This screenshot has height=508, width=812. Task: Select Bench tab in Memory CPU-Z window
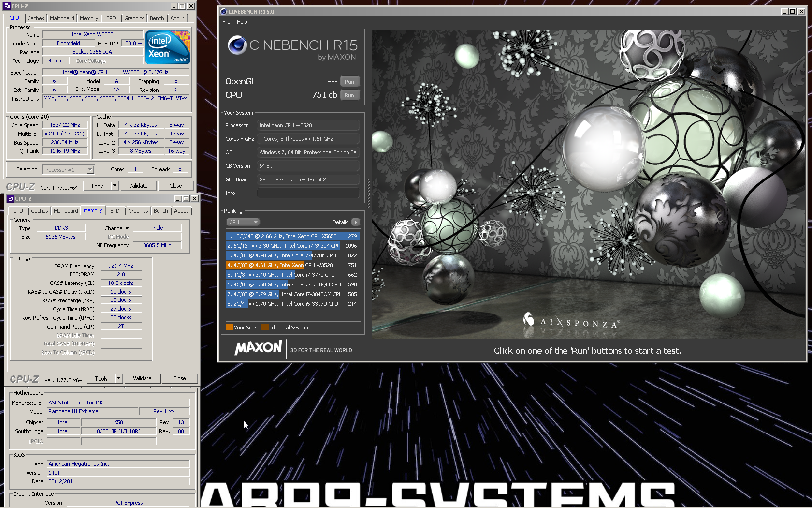point(160,211)
